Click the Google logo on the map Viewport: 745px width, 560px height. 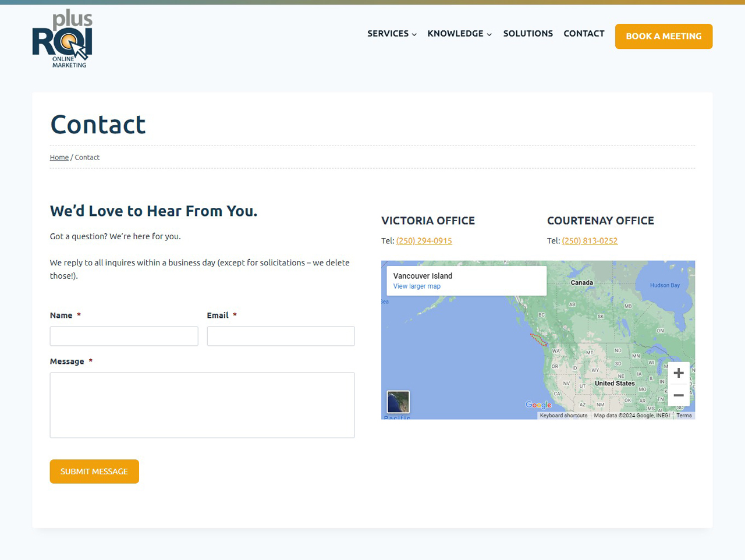click(x=538, y=405)
